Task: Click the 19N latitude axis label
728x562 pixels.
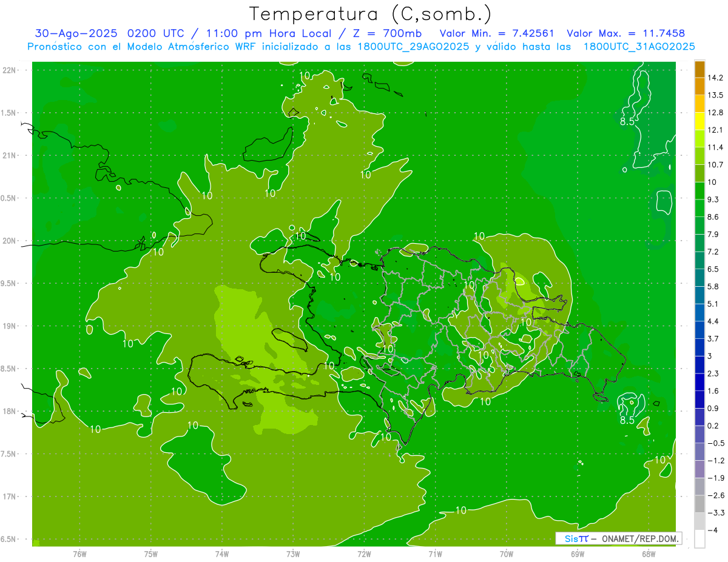Action: (8, 326)
